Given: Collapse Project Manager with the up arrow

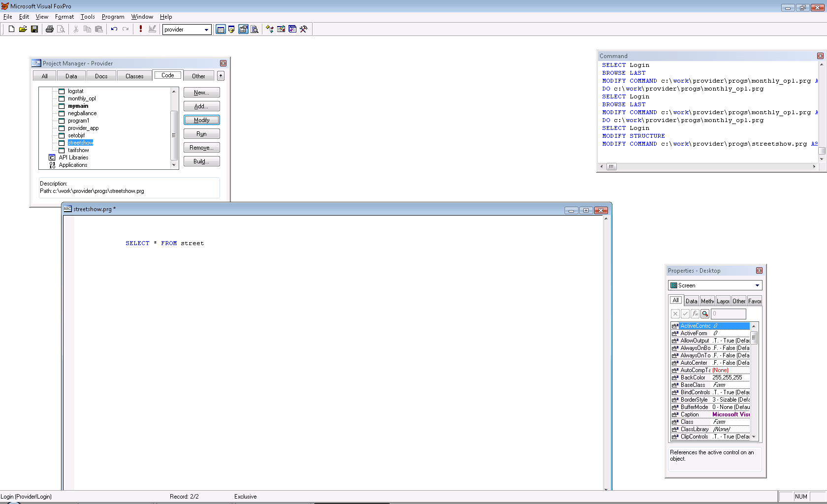Looking at the screenshot, I should (221, 76).
